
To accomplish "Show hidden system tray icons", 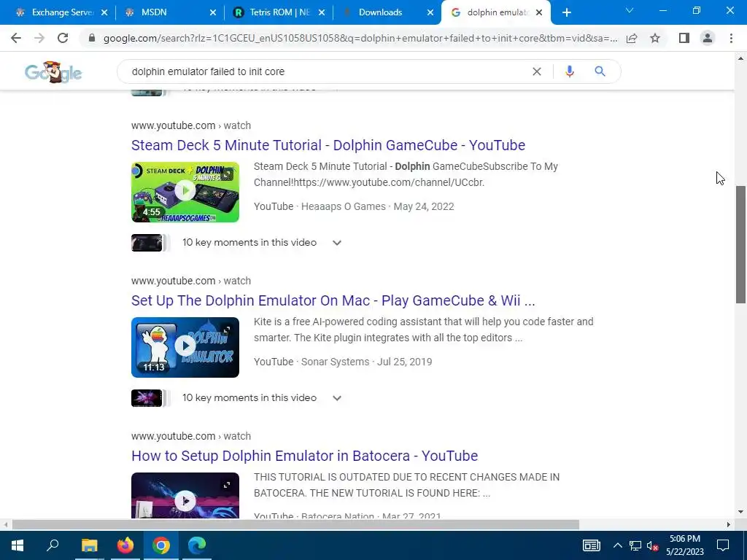I will click(617, 545).
